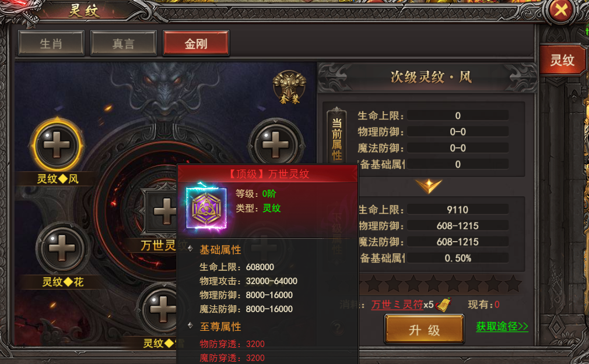Open the golden 套装 set emblem
Viewport: 589px width, 364px height.
[289, 87]
